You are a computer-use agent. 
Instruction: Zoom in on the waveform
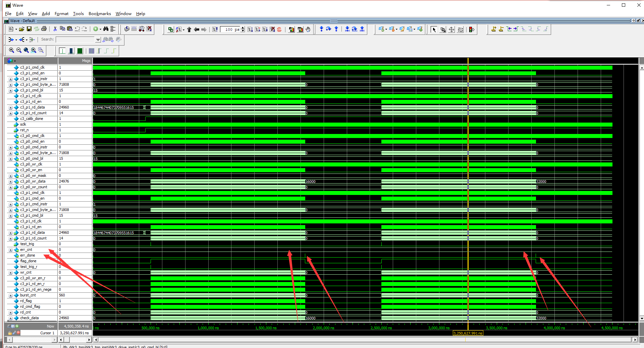[x=12, y=51]
